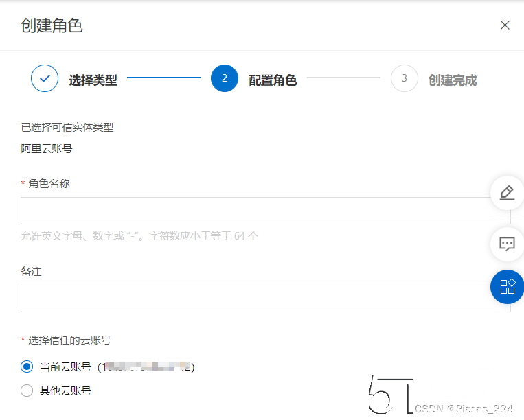Choose the 当前云账号 radio option
The height and width of the screenshot is (420, 524).
click(x=27, y=366)
